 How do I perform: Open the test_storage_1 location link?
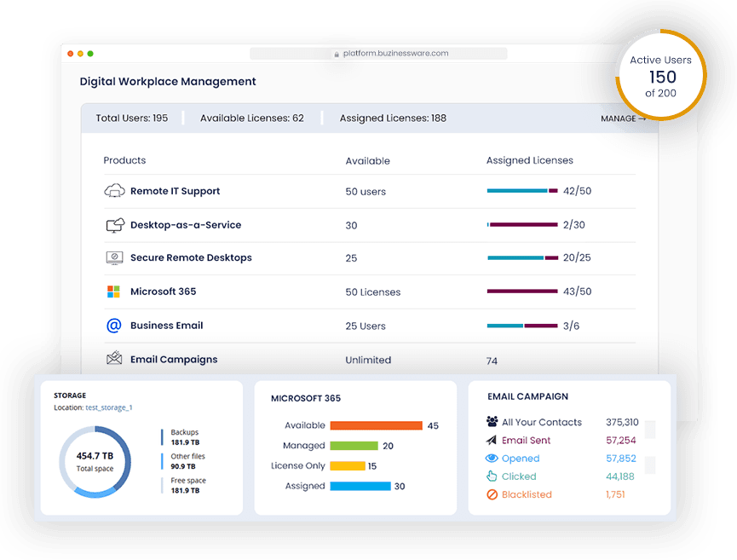(108, 407)
